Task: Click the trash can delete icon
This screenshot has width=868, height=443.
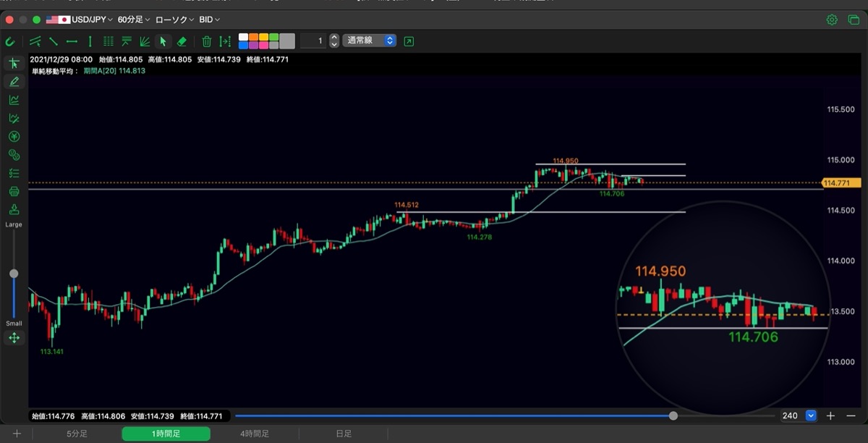Action: pos(207,41)
